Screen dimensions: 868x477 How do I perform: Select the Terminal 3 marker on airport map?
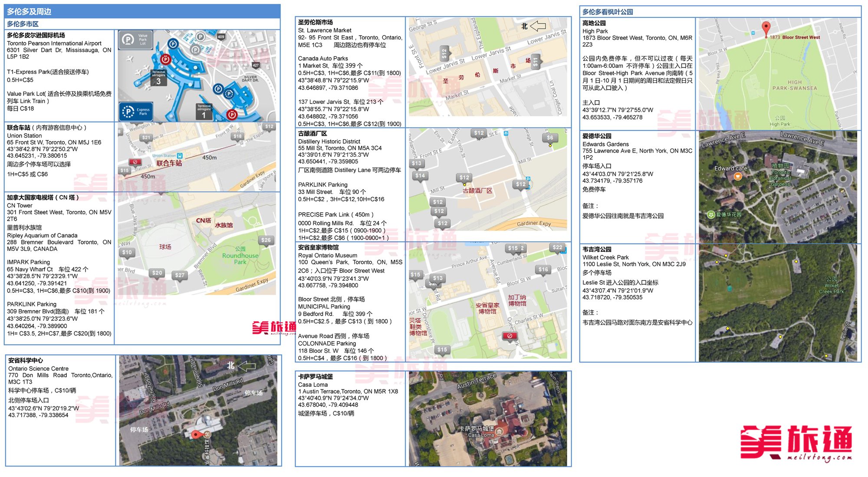click(158, 79)
